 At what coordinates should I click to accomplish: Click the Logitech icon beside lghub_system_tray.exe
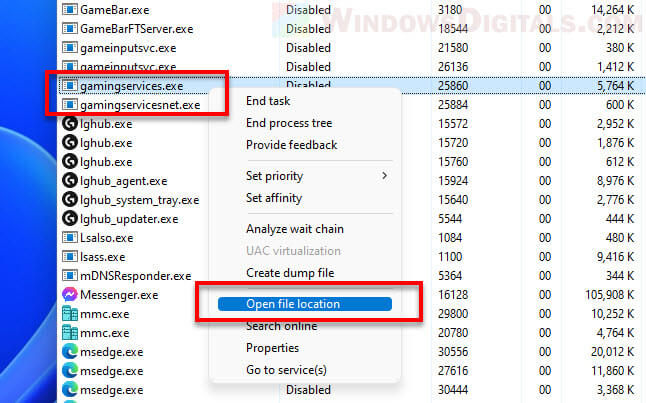[70, 199]
